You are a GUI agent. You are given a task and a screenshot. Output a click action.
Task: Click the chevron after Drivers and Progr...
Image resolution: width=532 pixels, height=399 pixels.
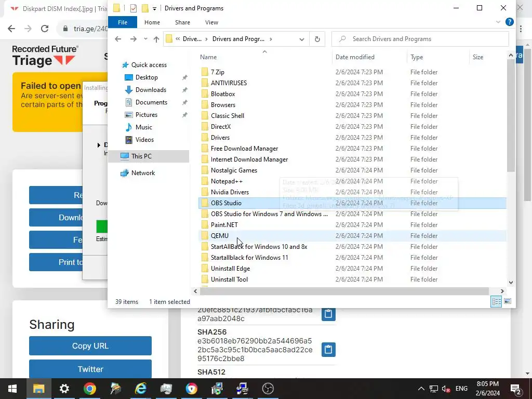point(270,39)
